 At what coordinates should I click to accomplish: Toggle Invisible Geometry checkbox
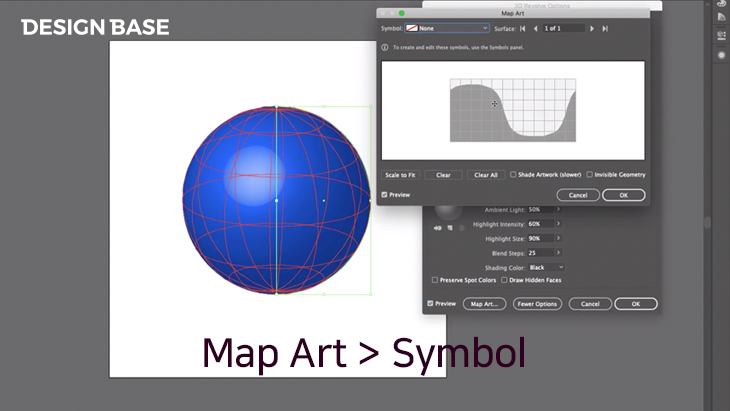[590, 175]
